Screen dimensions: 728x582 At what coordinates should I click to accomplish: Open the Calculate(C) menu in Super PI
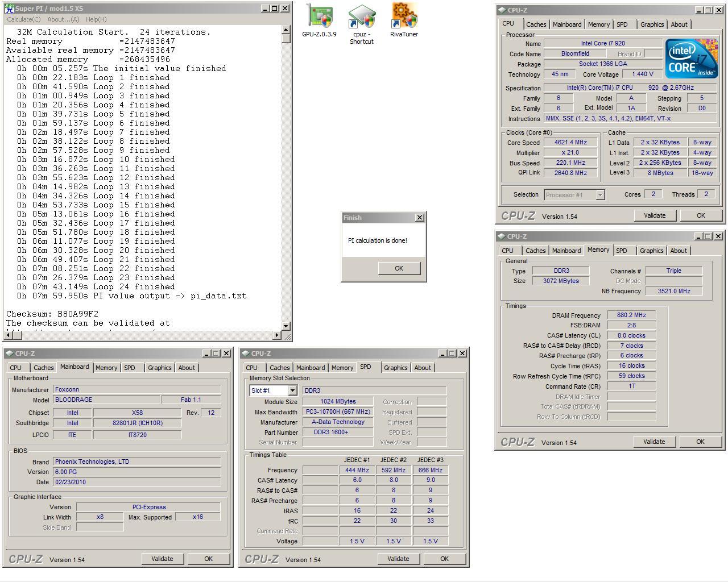(x=23, y=19)
